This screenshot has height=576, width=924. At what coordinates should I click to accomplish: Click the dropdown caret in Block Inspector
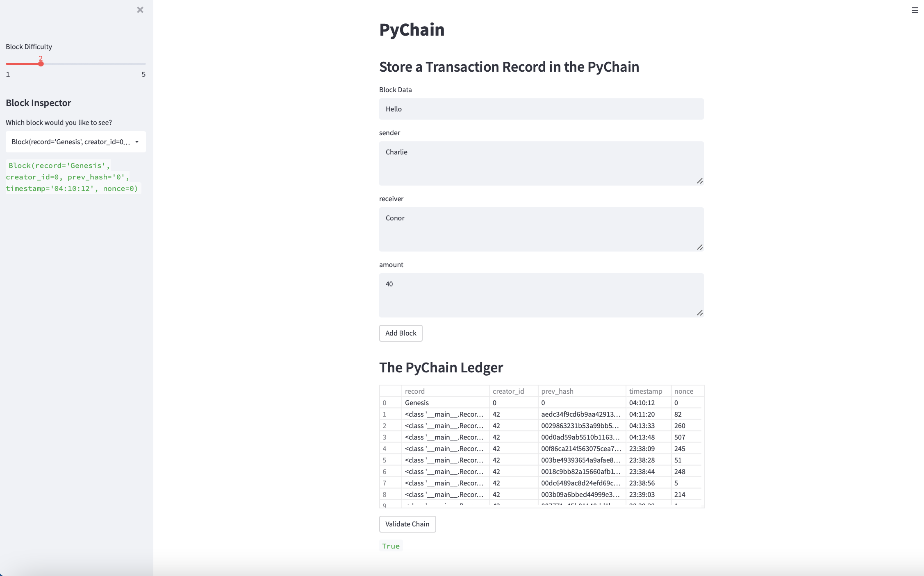click(137, 142)
